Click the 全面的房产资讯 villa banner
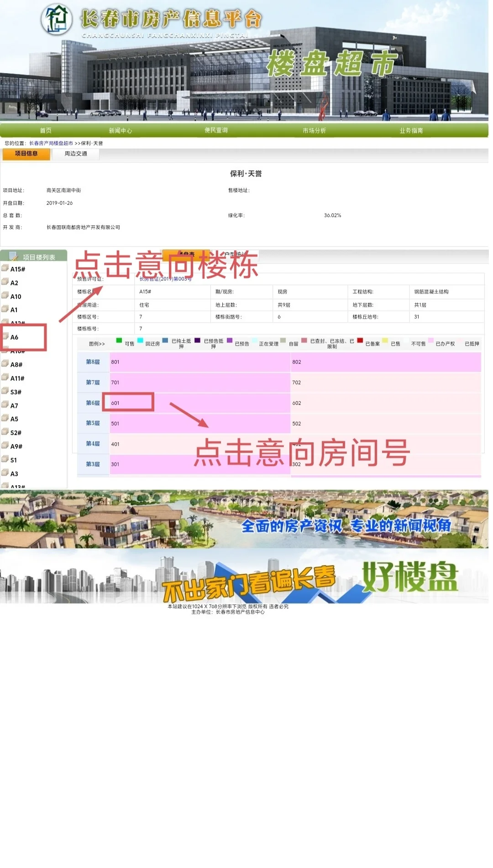Screen dimensions: 493x868 click(244, 519)
